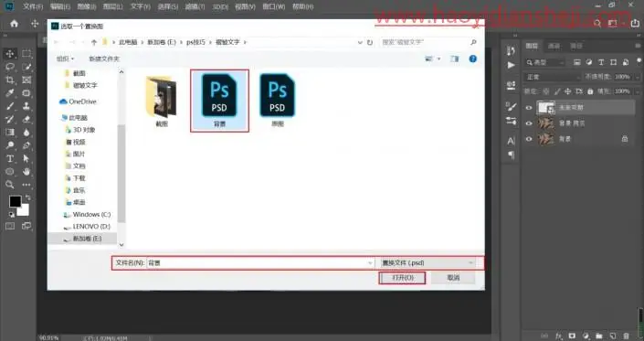Switch to the Channels tab (通道)
This screenshot has height=341, width=644.
point(554,46)
